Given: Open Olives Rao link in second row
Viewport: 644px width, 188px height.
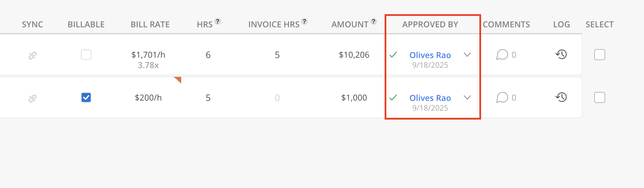Looking at the screenshot, I should (x=430, y=98).
